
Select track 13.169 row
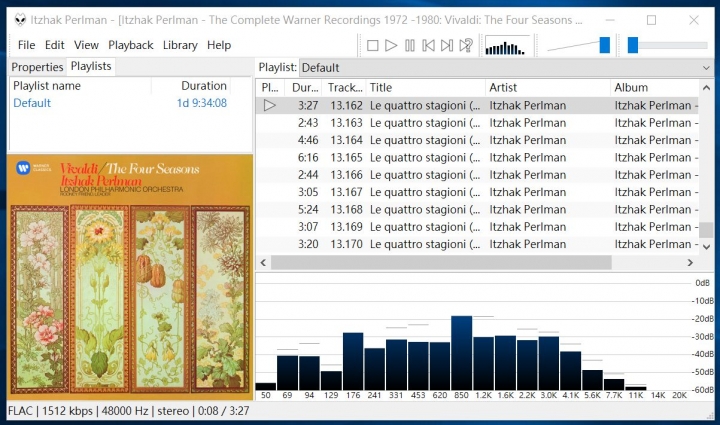pos(477,227)
